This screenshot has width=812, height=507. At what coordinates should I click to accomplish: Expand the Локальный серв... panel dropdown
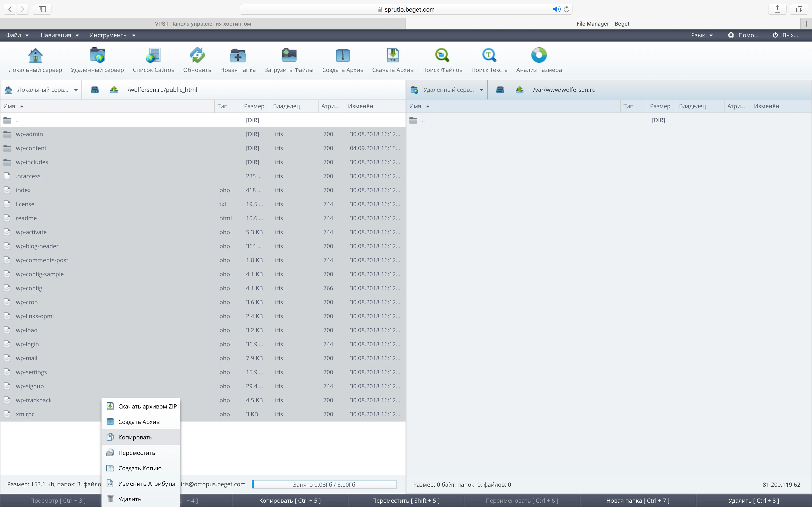[76, 90]
